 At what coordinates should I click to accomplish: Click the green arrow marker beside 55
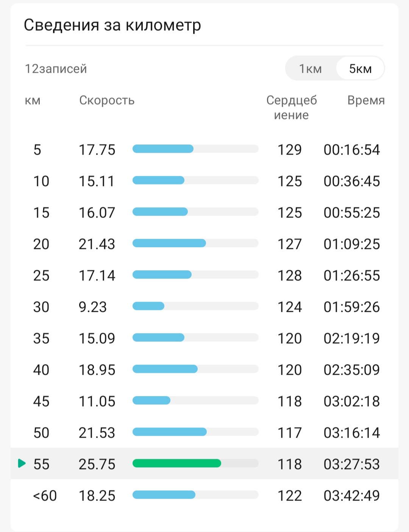point(22,463)
